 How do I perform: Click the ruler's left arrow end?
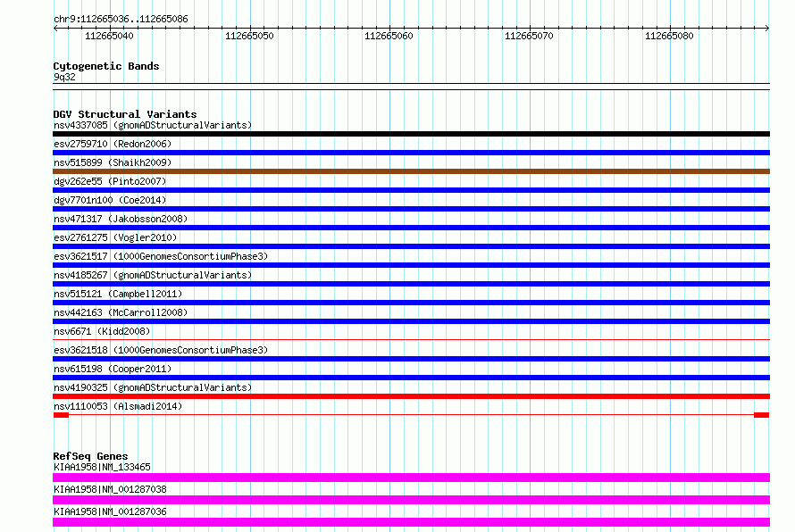coord(55,29)
